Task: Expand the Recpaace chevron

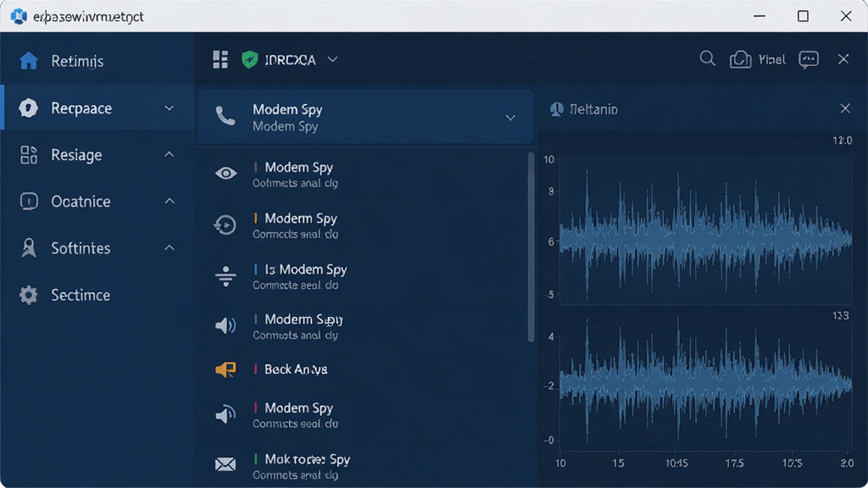Action: coord(169,108)
